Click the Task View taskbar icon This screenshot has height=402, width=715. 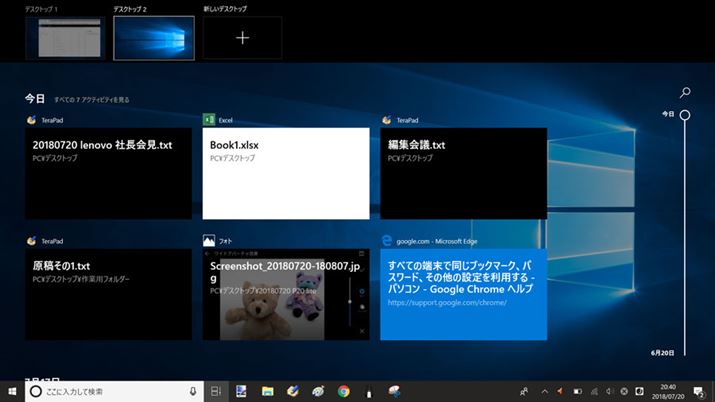pyautogui.click(x=216, y=392)
